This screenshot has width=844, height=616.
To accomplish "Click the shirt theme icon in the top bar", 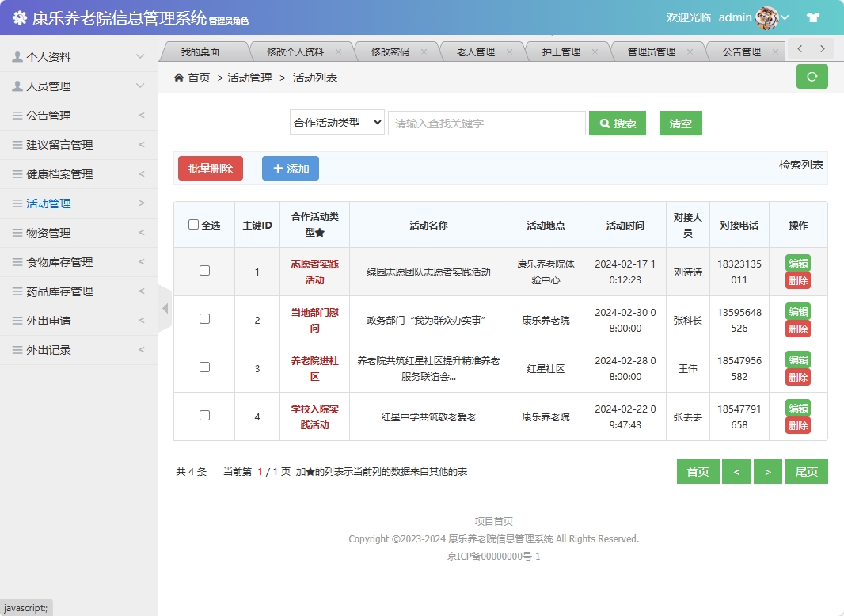I will [813, 16].
